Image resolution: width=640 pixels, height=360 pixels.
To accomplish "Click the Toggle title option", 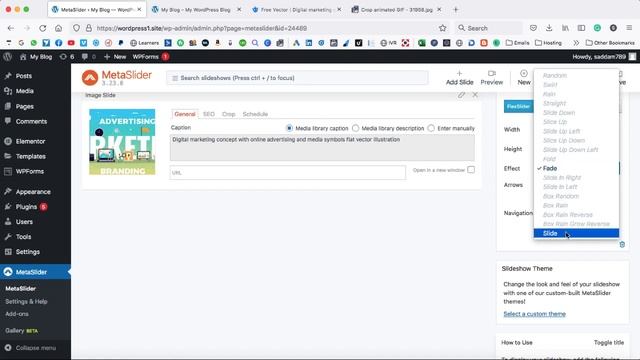I will (609, 342).
